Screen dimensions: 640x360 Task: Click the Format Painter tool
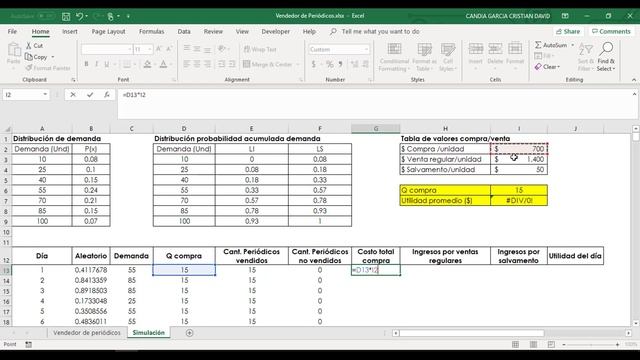pyautogui.click(x=48, y=68)
